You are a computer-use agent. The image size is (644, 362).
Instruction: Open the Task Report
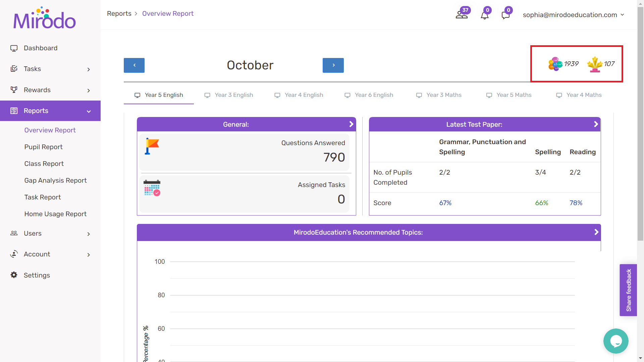(x=43, y=197)
